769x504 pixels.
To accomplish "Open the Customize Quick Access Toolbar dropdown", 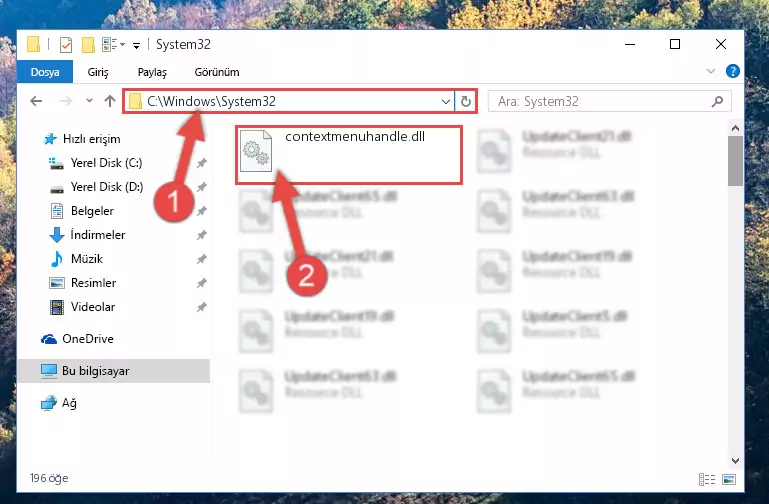I will [136, 46].
